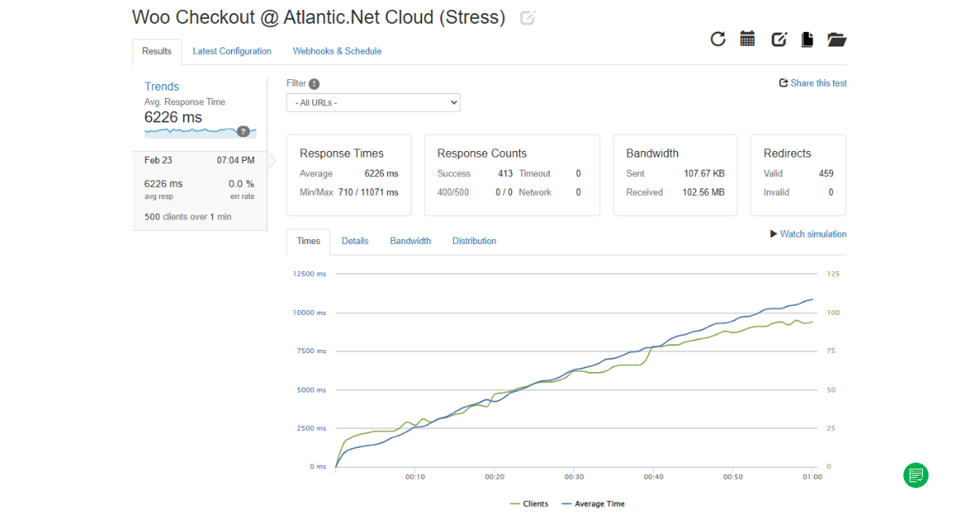980x514 pixels.
Task: Click the Response Times card heading
Action: (x=341, y=153)
